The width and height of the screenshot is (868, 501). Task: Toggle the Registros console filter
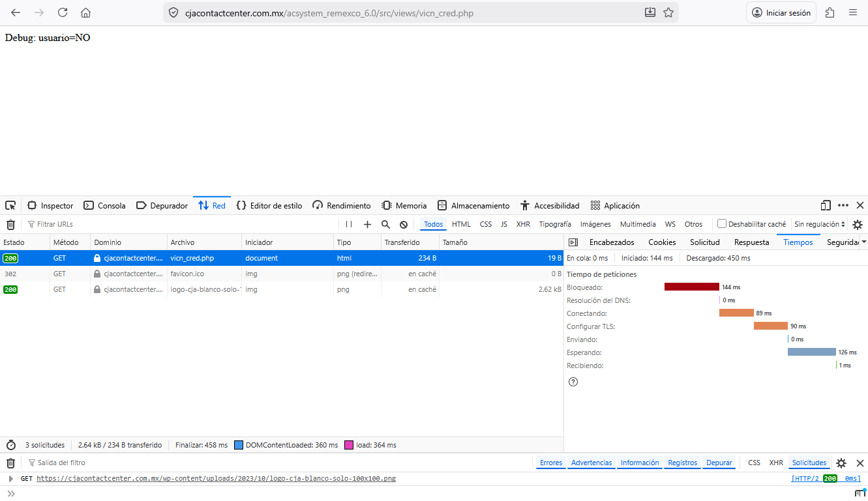tap(683, 463)
